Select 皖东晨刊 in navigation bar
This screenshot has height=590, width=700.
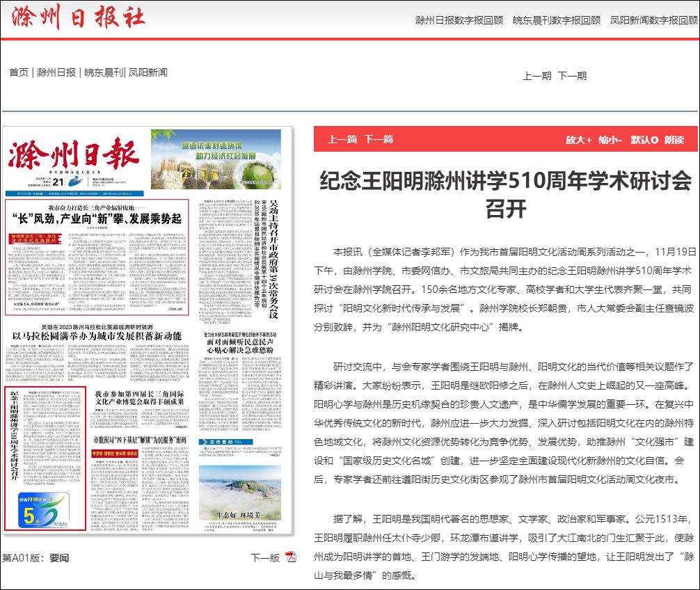point(104,72)
